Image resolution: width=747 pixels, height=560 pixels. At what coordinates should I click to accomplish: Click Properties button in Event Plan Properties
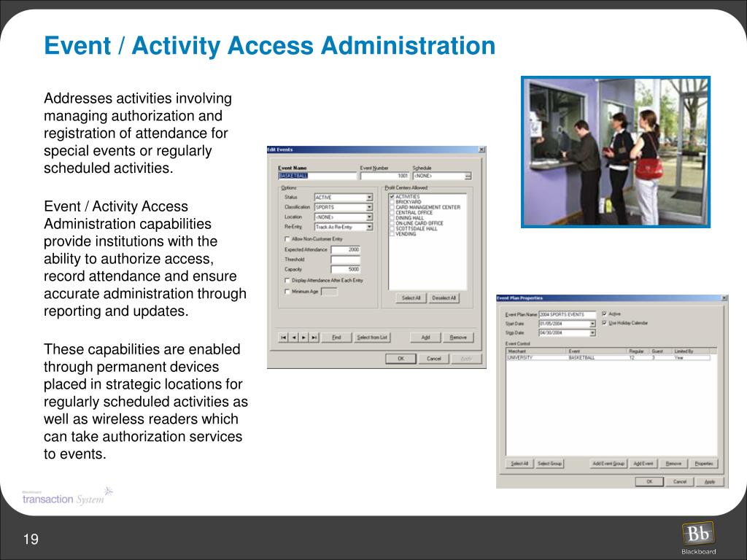point(704,463)
